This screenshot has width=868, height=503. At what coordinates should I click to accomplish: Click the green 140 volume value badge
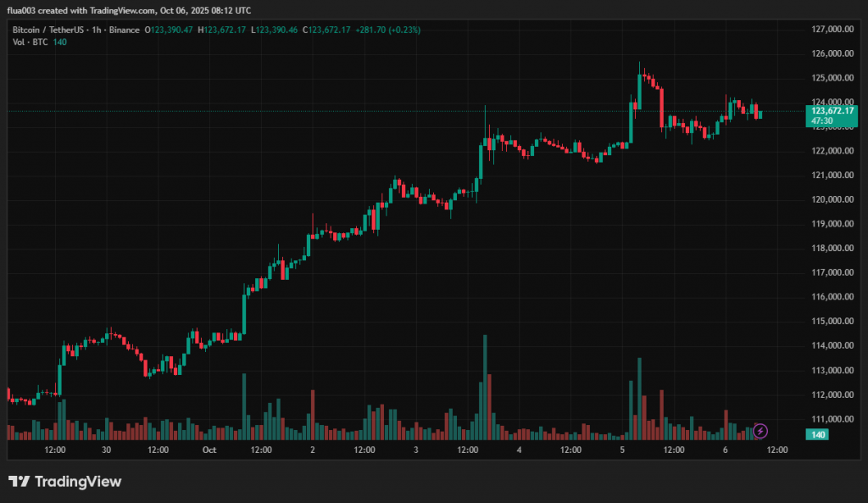coord(819,435)
